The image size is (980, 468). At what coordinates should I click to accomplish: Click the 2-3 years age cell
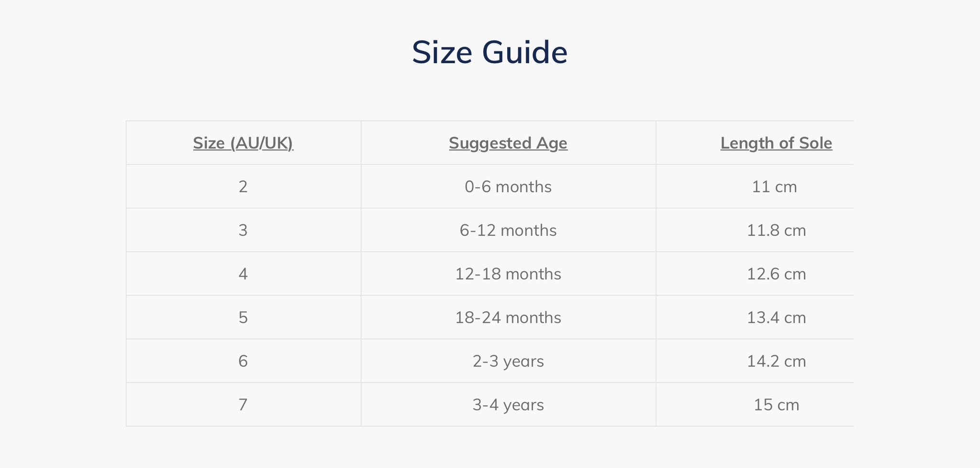click(508, 361)
